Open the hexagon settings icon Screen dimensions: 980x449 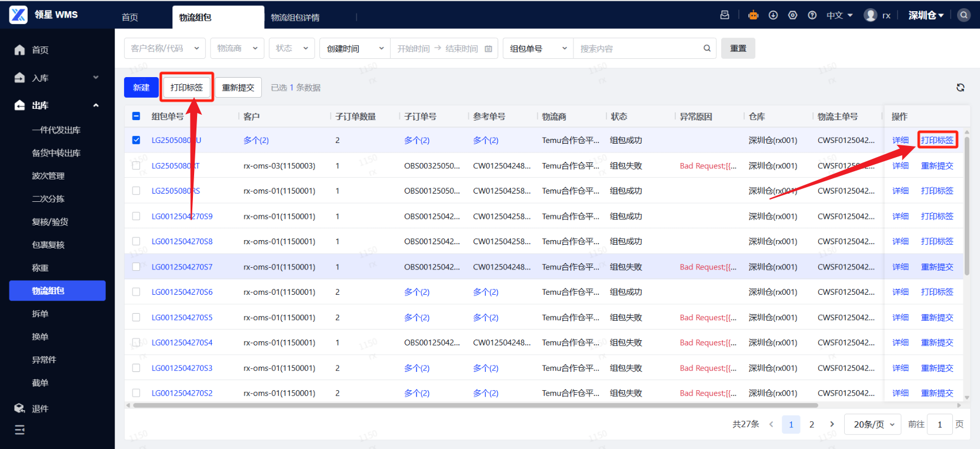792,15
